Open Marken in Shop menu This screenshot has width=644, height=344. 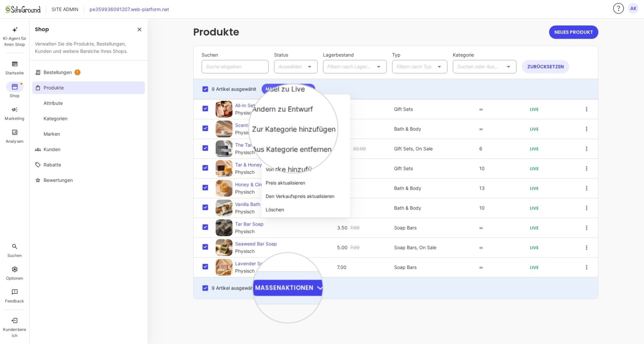tap(52, 134)
